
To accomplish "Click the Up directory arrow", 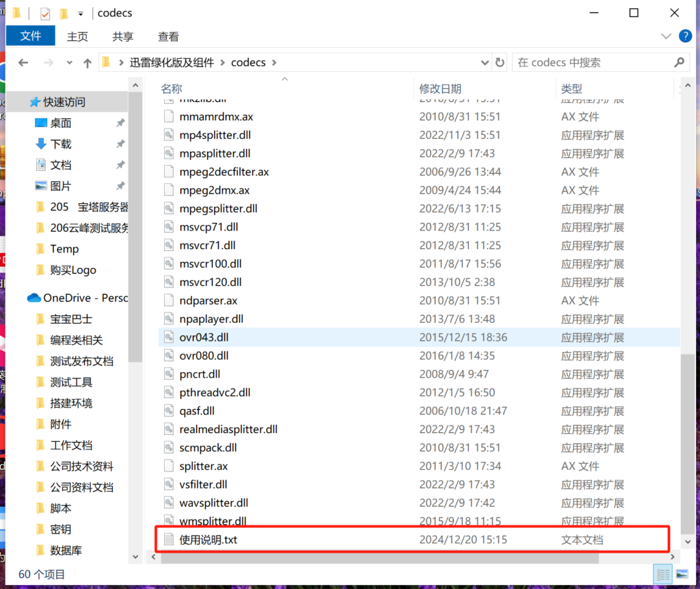I will click(x=87, y=63).
